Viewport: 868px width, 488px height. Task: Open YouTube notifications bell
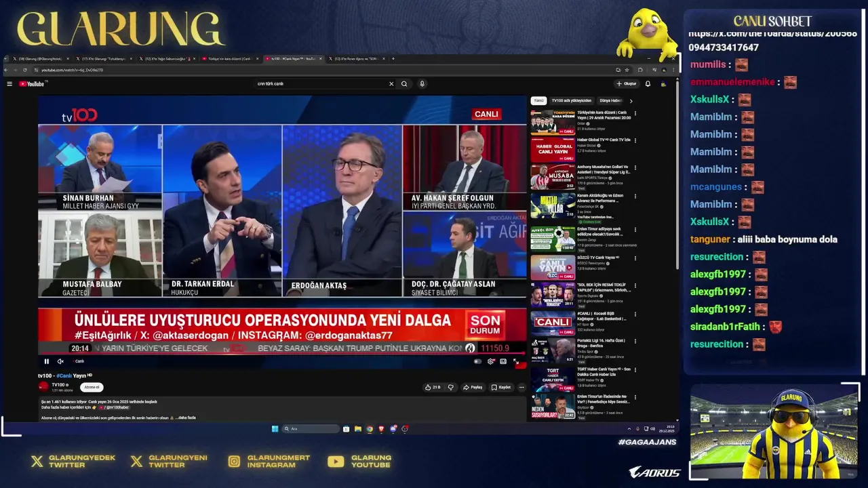[648, 84]
